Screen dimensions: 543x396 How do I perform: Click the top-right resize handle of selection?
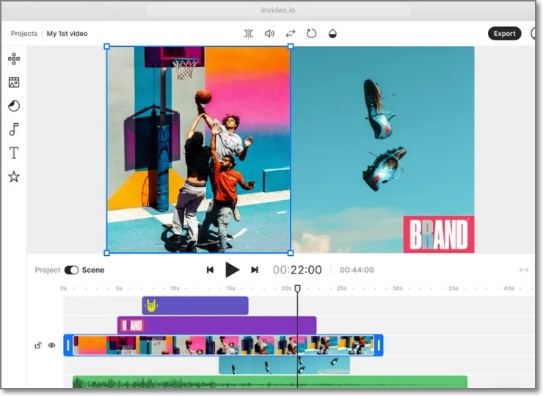click(291, 46)
